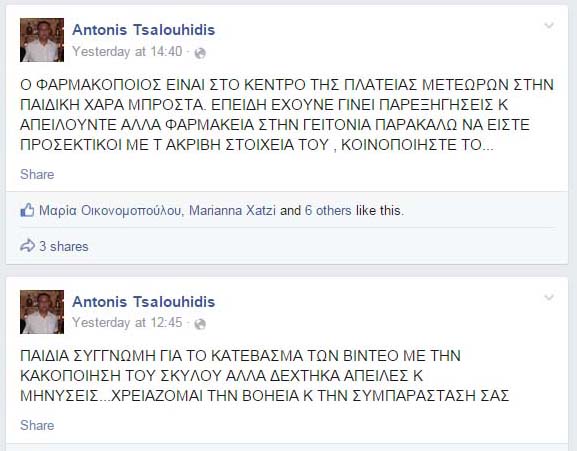Click author name Antonis Tsalouhidis in first post

coord(144,30)
